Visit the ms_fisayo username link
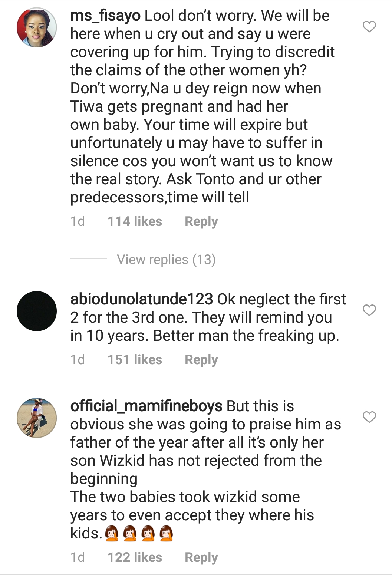 [x=105, y=16]
